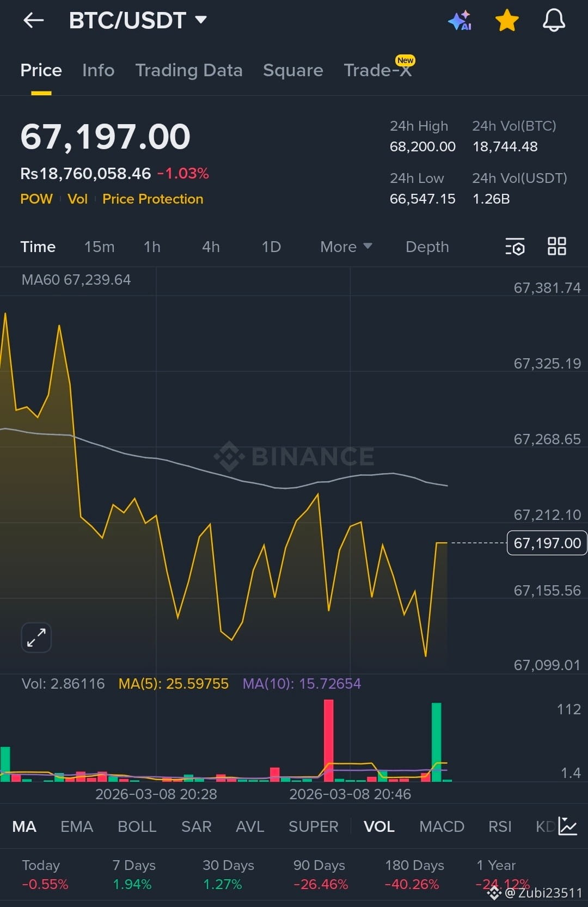
Task: Click the Rs18,760,058.46 converted price
Action: pyautogui.click(x=85, y=174)
